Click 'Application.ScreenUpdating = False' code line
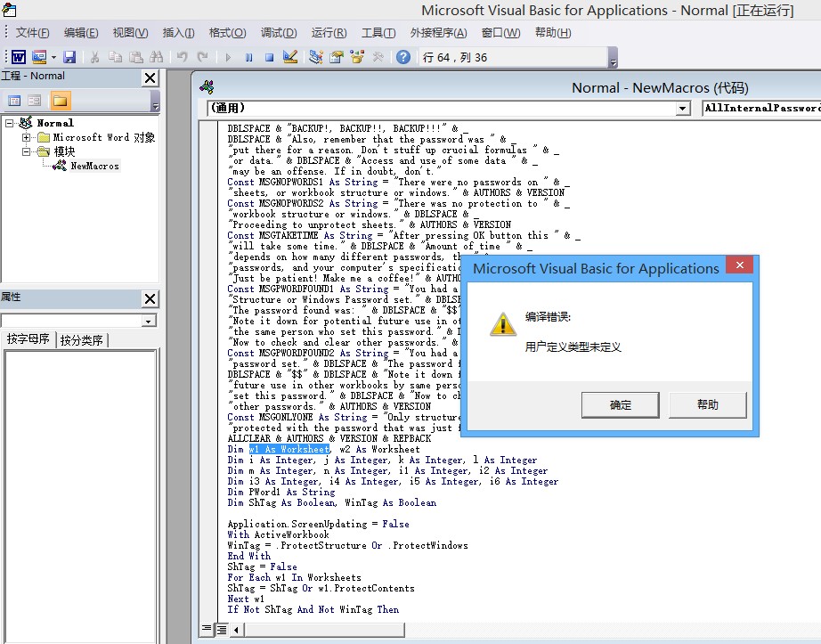 pyautogui.click(x=319, y=524)
